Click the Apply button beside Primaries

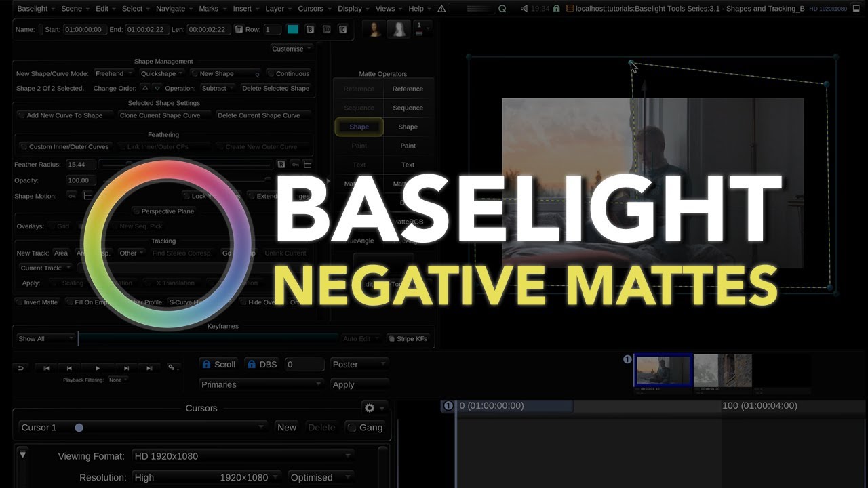click(359, 384)
